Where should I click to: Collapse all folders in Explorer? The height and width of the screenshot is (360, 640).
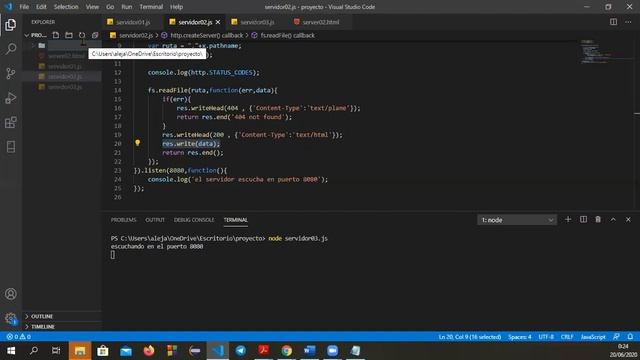[x=95, y=35]
